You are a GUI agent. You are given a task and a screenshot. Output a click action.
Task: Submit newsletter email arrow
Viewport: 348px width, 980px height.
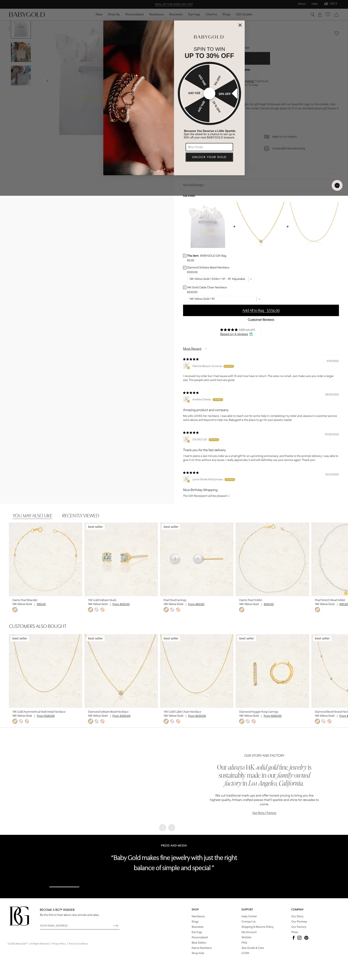pyautogui.click(x=116, y=926)
